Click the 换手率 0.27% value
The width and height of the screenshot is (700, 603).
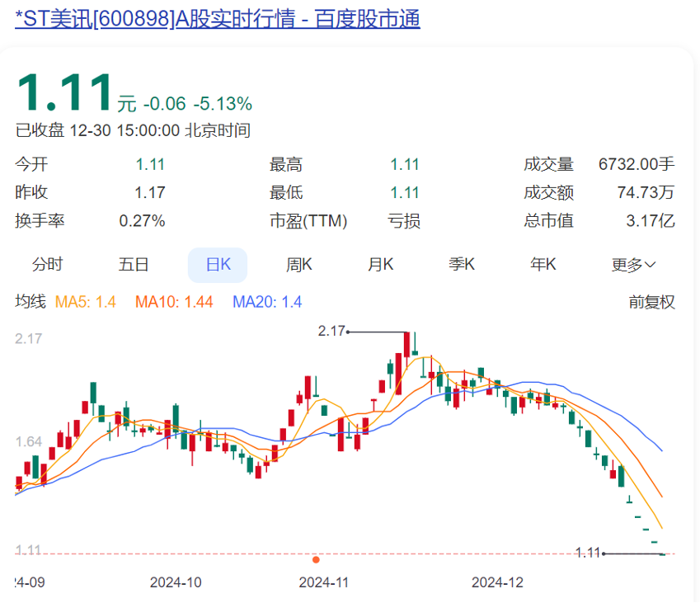point(142,220)
